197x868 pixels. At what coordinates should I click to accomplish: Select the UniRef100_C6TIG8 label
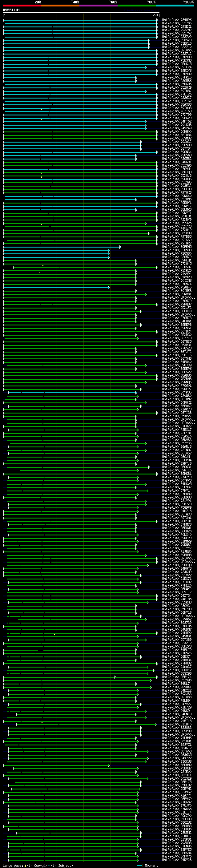[176, 413]
